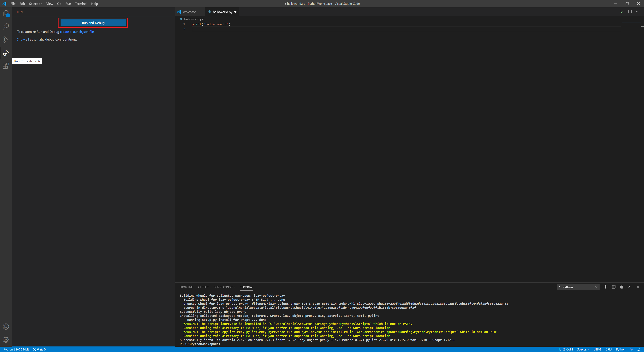This screenshot has height=352, width=644.
Task: Open the 1: Python terminal dropdown
Action: coord(578,287)
